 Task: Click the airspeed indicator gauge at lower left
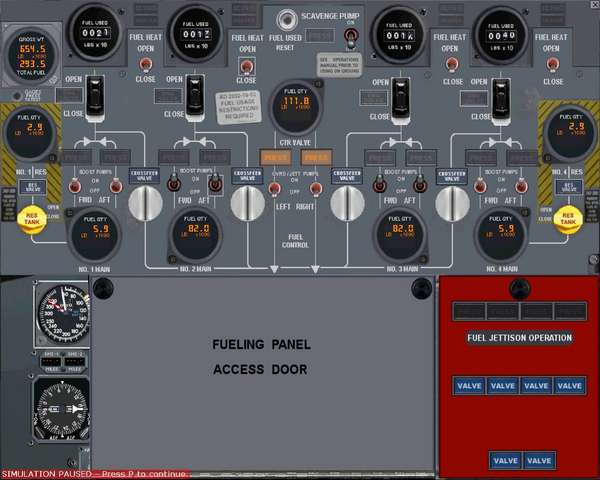coord(60,315)
